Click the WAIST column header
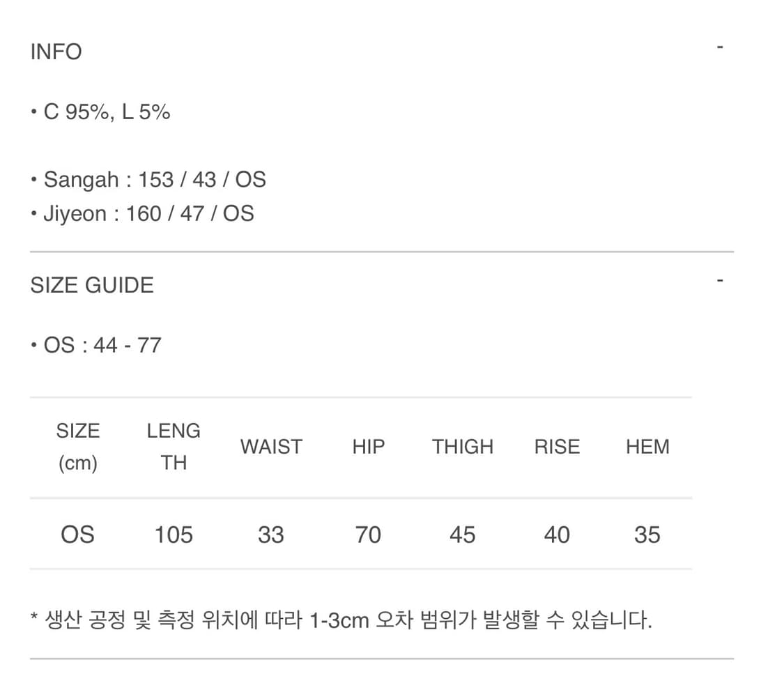This screenshot has height=683, width=784. click(x=271, y=446)
